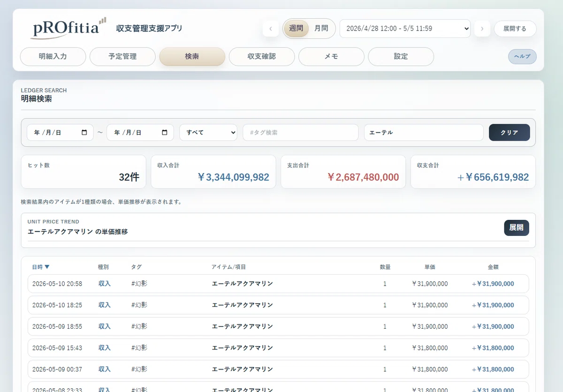Click the 展開する button in header
This screenshot has height=392, width=563.
[x=515, y=29]
